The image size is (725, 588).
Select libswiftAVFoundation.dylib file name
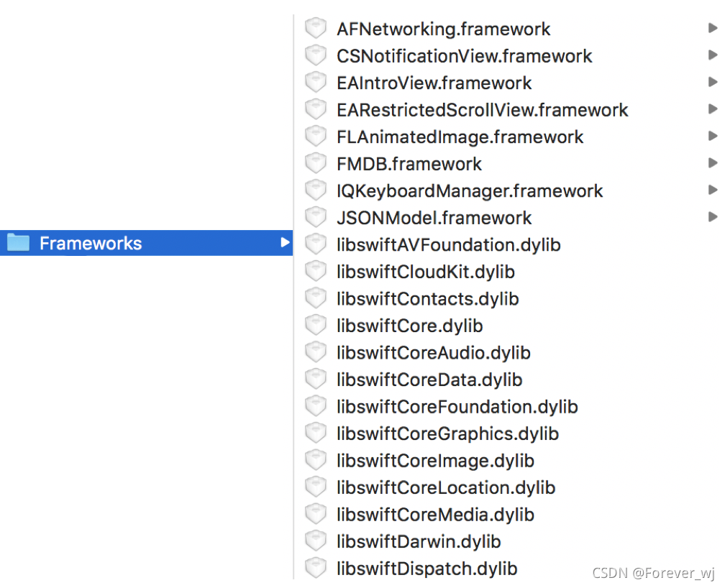coord(449,244)
